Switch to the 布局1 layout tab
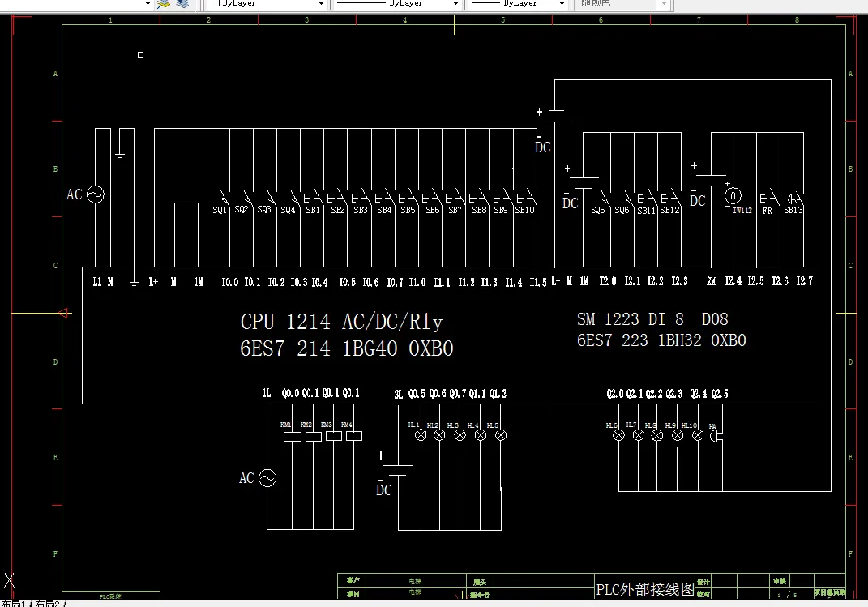The image size is (868, 607). [x=13, y=603]
